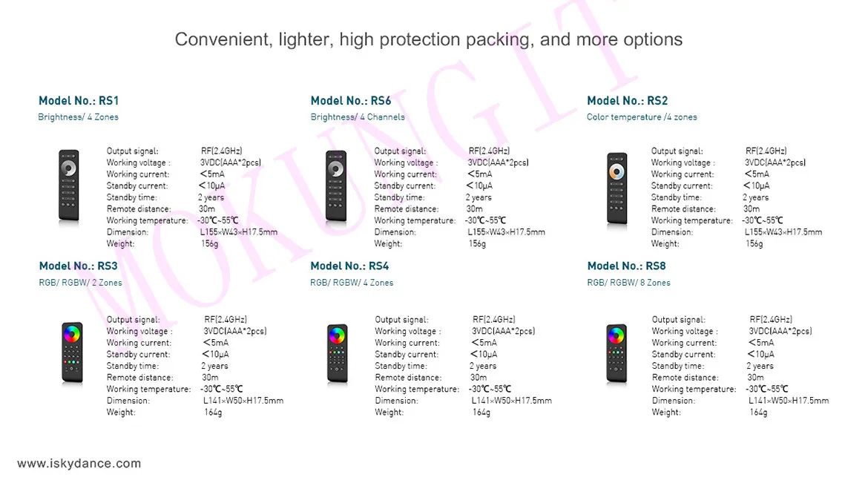The height and width of the screenshot is (486, 868).
Task: Select the Model No.: RS1 heading
Action: [x=79, y=101]
